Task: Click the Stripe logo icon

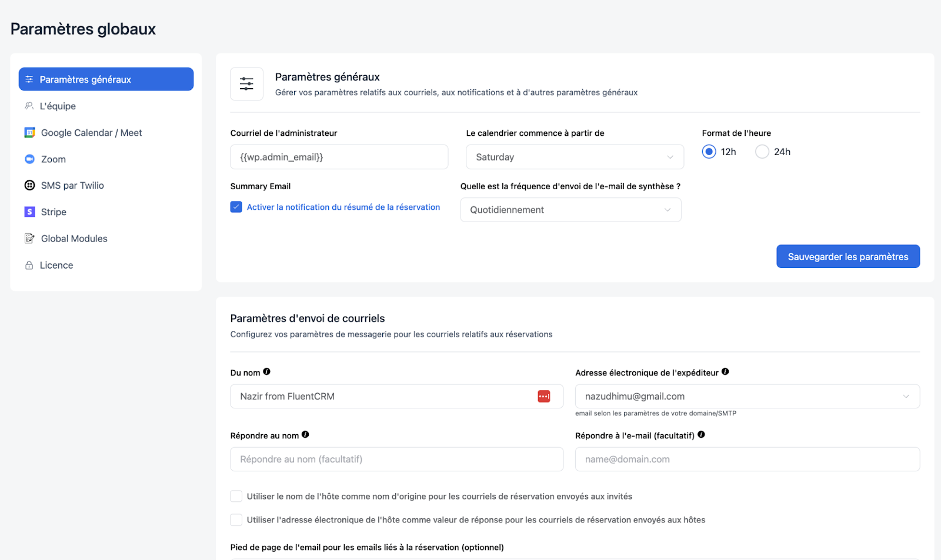Action: click(x=29, y=212)
